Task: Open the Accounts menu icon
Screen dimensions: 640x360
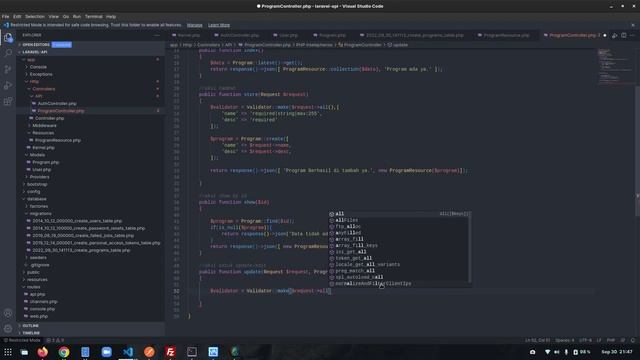Action: click(8, 313)
